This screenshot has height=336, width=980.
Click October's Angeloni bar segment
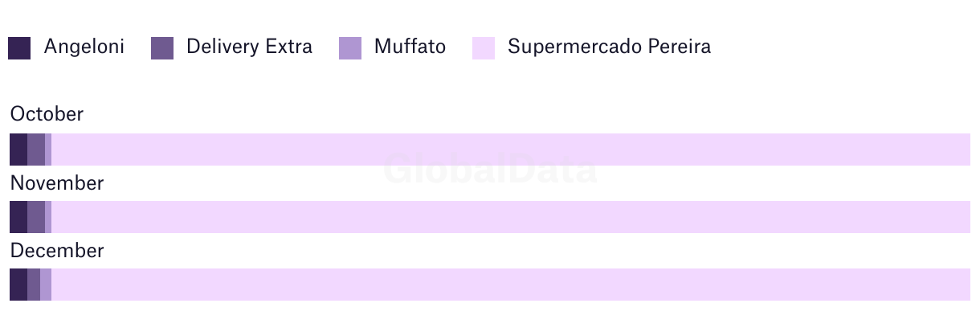[x=18, y=150]
